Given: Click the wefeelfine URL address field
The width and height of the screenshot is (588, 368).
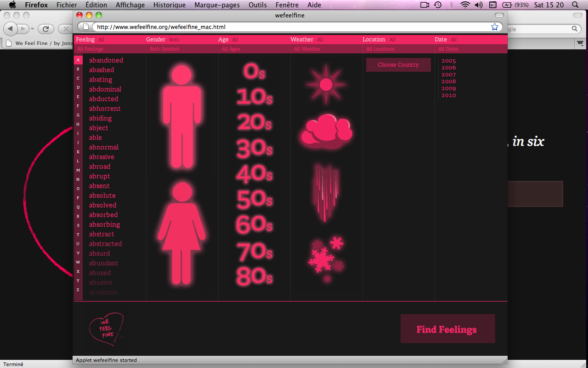Looking at the screenshot, I should [289, 27].
